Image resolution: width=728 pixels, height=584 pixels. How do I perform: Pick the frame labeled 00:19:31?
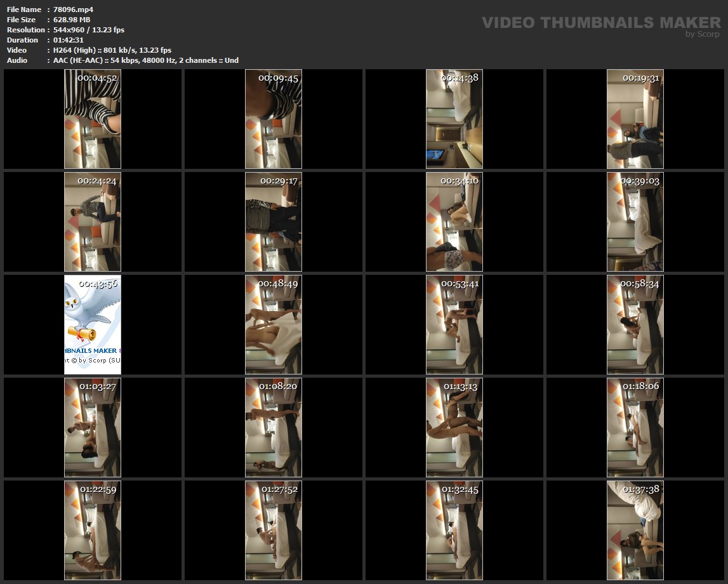coord(635,119)
